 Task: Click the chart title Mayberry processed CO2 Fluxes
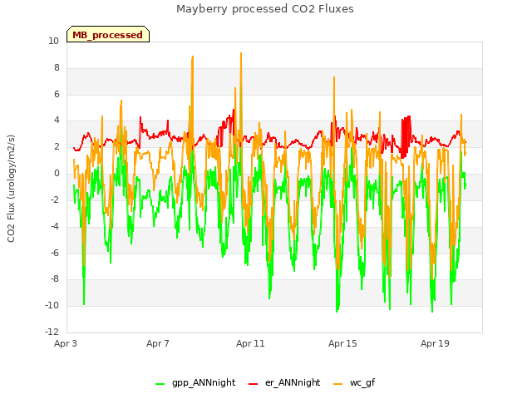click(x=265, y=9)
